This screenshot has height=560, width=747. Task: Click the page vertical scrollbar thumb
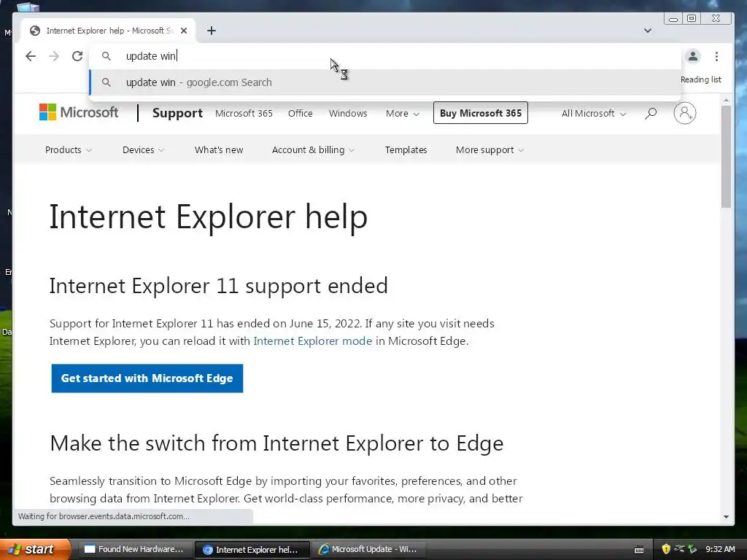pyautogui.click(x=726, y=156)
